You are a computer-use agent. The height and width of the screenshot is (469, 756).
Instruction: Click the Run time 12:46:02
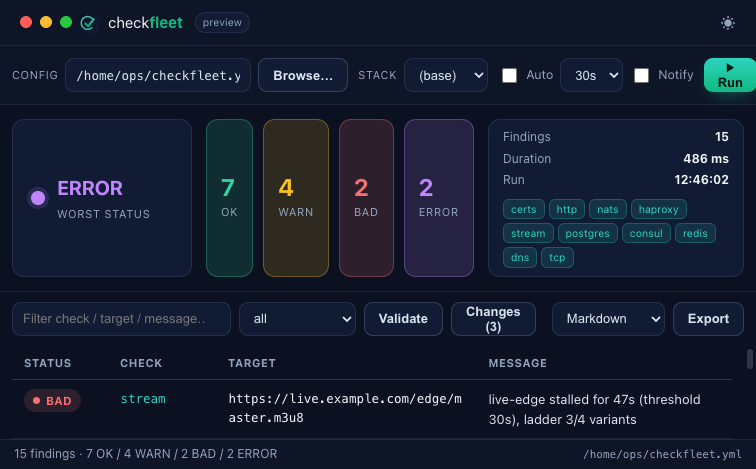pos(702,180)
